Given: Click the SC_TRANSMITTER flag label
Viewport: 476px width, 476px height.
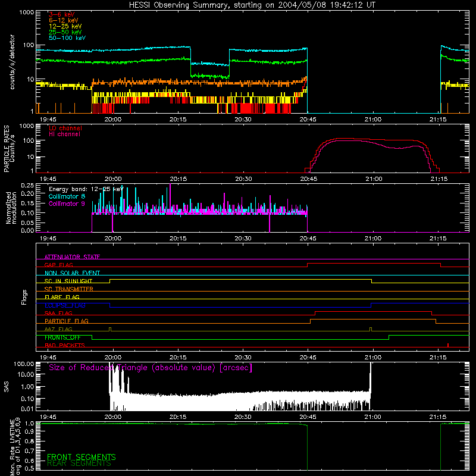Looking at the screenshot, I should pyautogui.click(x=68, y=289).
